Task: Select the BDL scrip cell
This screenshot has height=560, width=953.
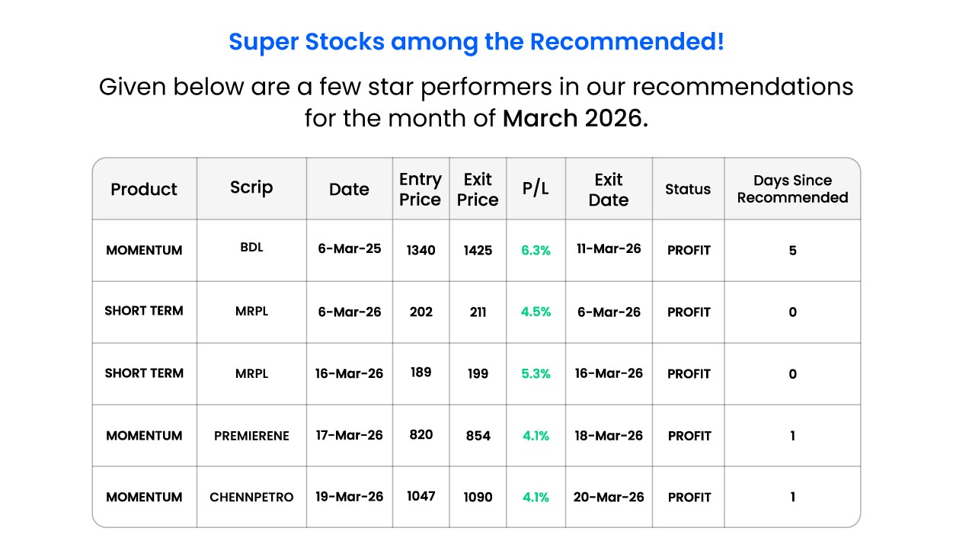Action: [x=251, y=248]
